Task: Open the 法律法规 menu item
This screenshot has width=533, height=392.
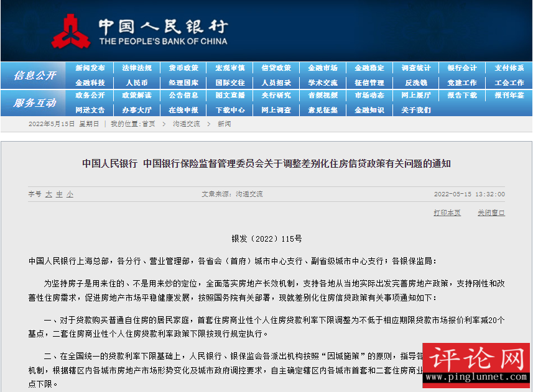Action: pos(137,68)
